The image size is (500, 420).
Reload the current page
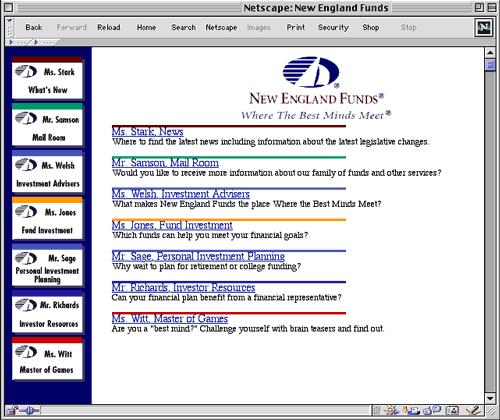(x=109, y=27)
